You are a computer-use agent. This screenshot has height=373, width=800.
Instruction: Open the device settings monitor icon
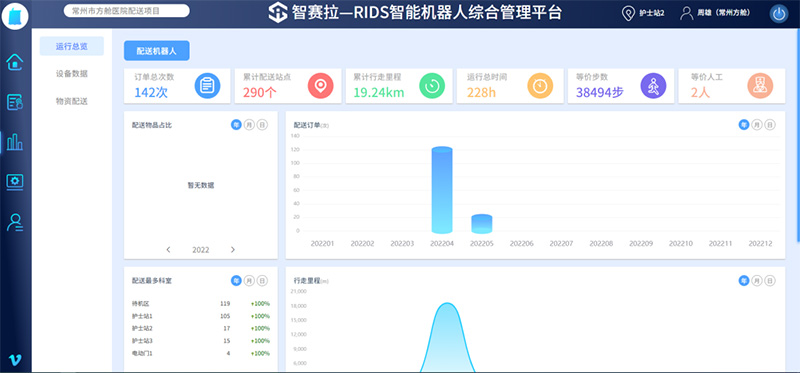pyautogui.click(x=15, y=181)
